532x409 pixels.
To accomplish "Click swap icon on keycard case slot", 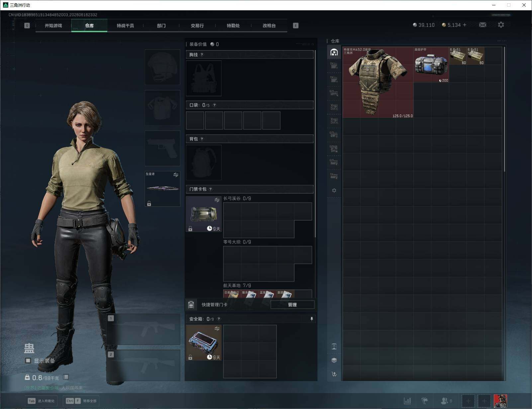I will 217,200.
